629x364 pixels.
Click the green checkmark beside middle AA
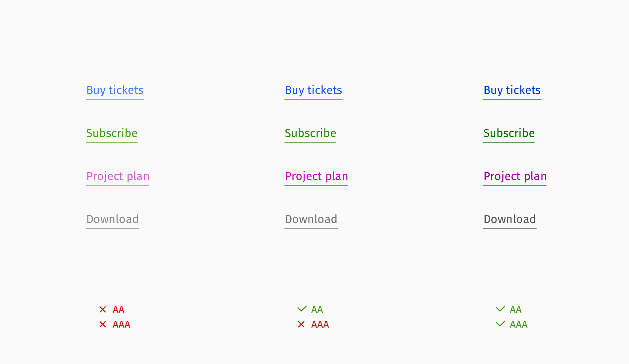(302, 309)
